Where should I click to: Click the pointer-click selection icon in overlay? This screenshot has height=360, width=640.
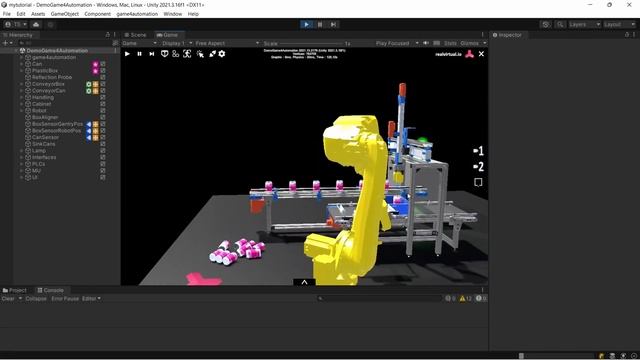(x=200, y=54)
